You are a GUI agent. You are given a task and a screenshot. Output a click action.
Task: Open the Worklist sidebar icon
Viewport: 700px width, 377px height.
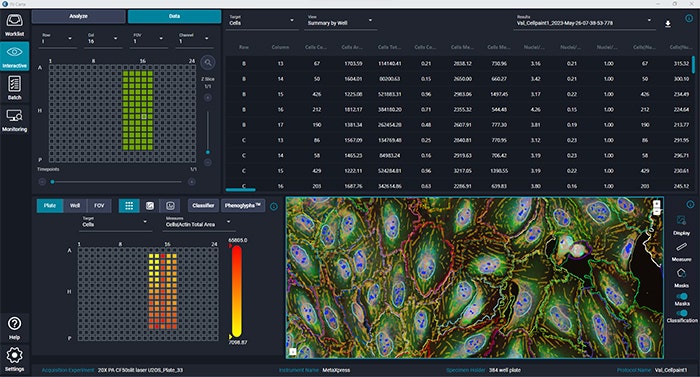pos(14,25)
